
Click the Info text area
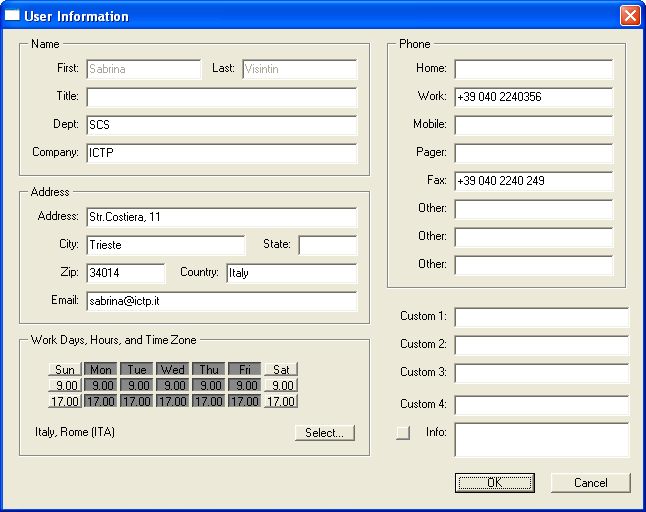pos(541,440)
